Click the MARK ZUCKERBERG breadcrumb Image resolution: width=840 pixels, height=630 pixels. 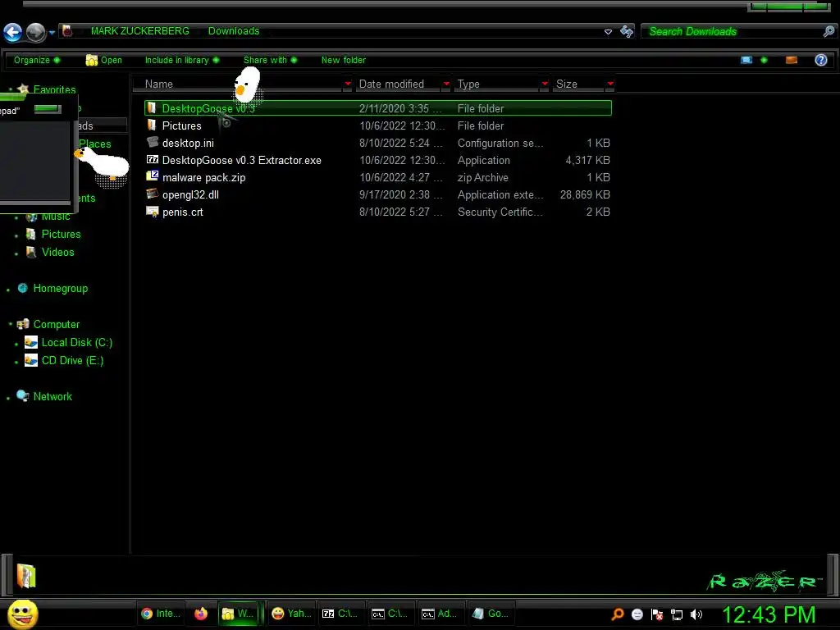pyautogui.click(x=139, y=31)
